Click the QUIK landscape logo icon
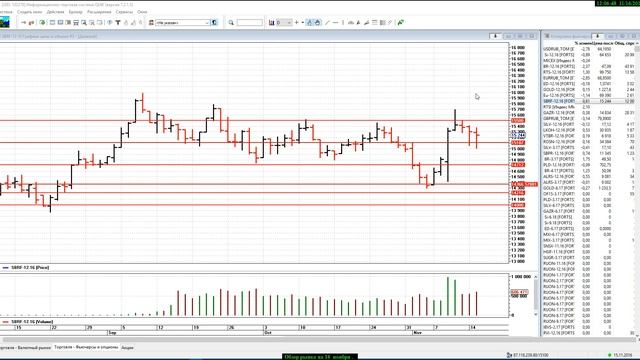 click(x=4, y=22)
